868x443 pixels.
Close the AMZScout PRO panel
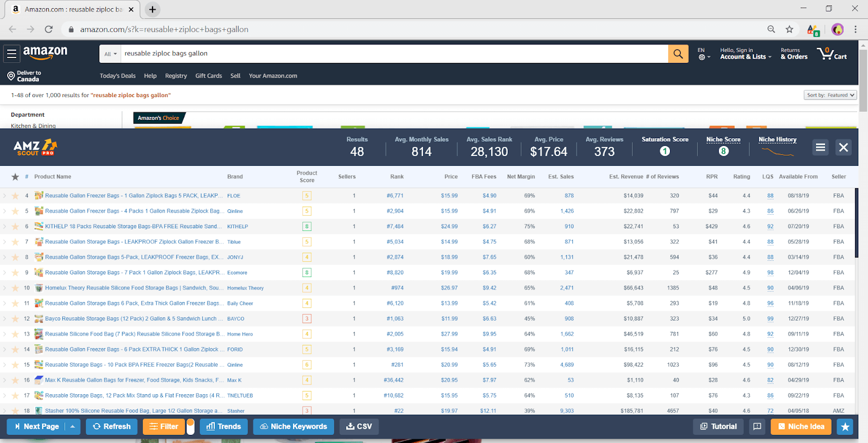[x=843, y=147]
